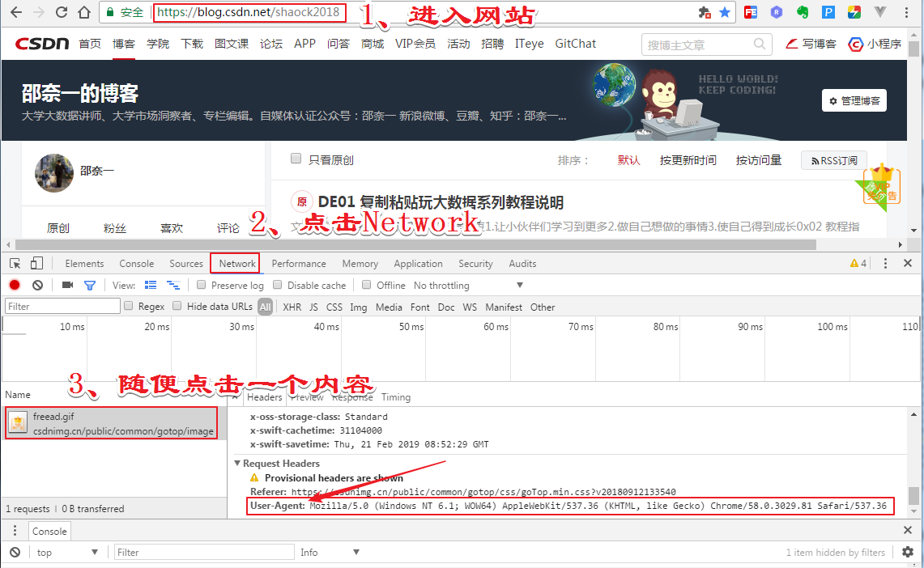
Task: Open Chrome three-dot menu
Action: [x=907, y=12]
